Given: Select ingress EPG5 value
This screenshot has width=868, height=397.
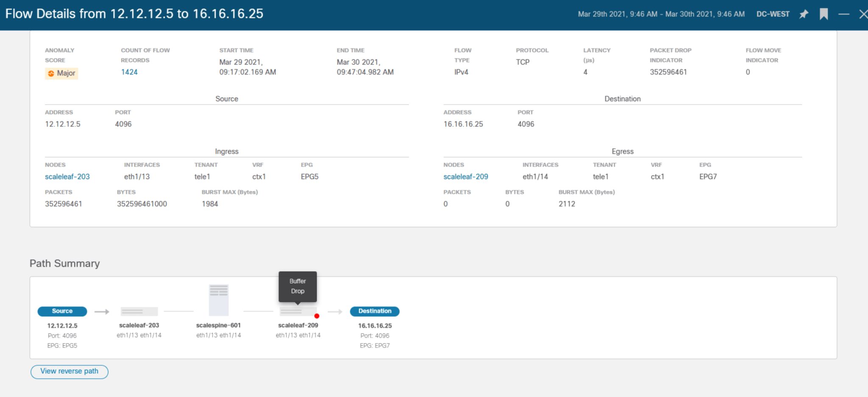Looking at the screenshot, I should [310, 176].
